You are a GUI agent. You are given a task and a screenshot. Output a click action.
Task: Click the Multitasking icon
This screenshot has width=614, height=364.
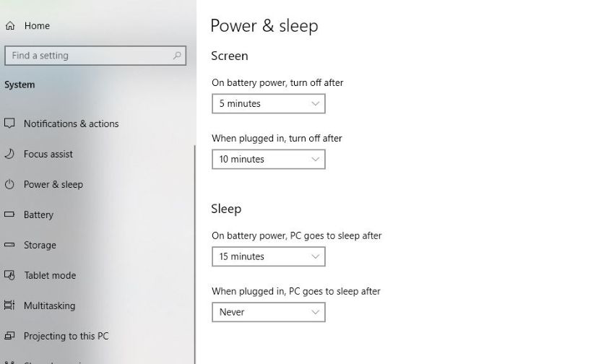[9, 305]
